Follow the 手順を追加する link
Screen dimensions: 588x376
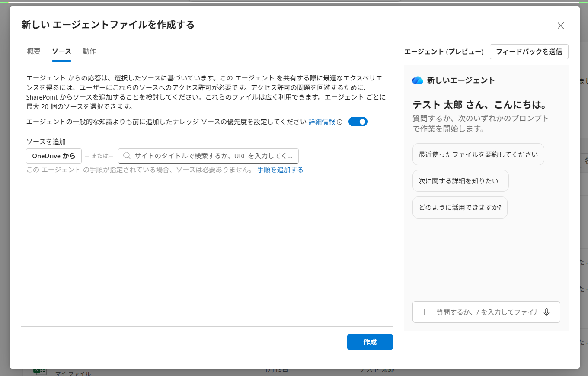pos(280,170)
